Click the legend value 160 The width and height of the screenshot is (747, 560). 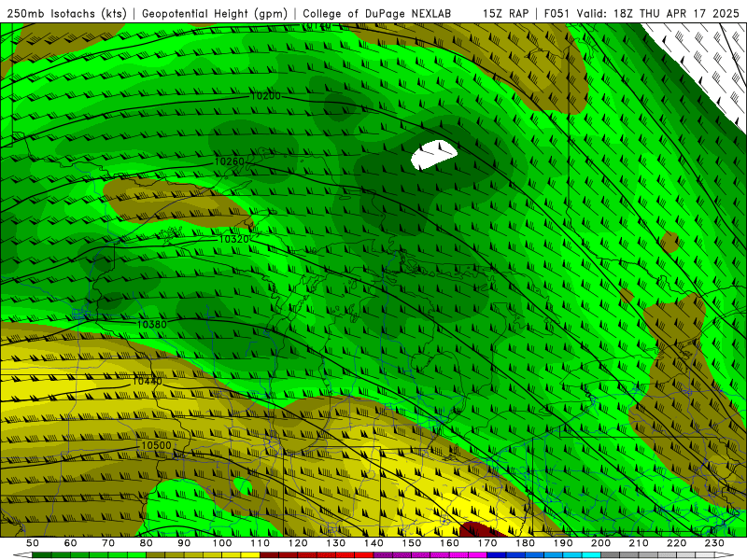[450, 543]
